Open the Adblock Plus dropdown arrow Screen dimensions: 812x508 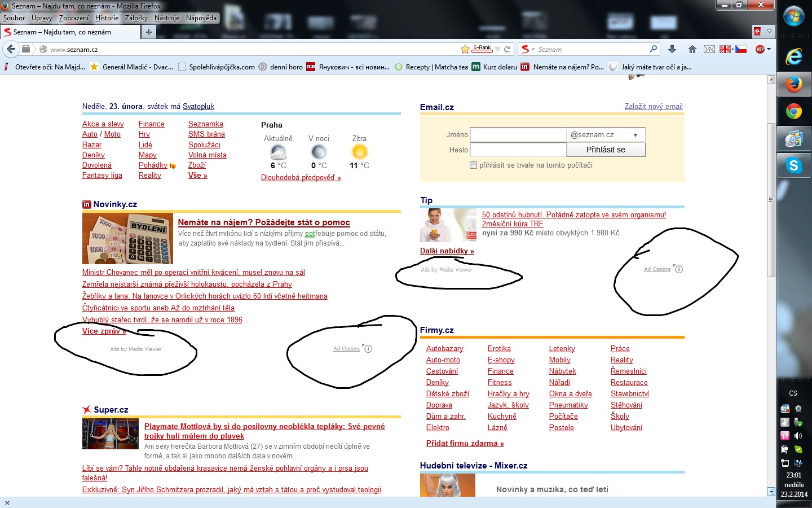(769, 49)
